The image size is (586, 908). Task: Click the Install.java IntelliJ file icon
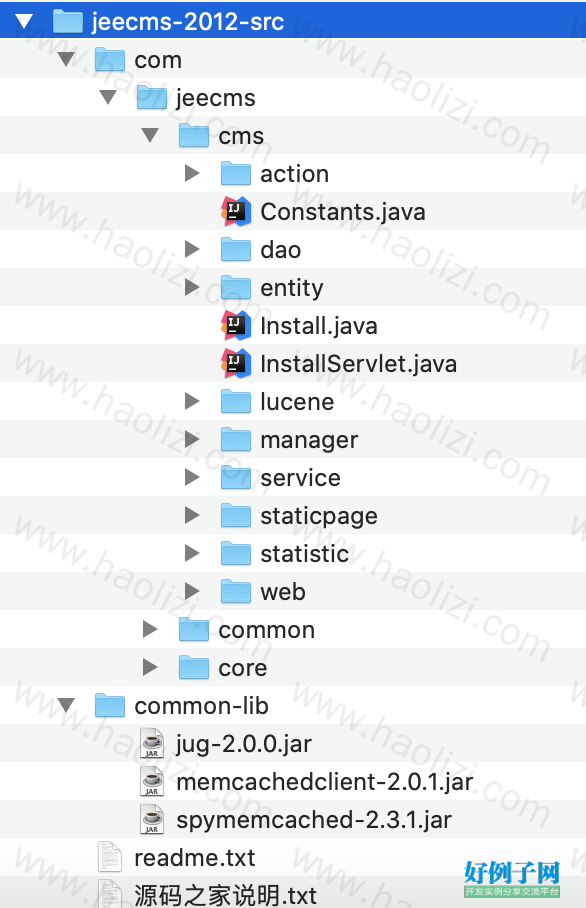[x=236, y=325]
